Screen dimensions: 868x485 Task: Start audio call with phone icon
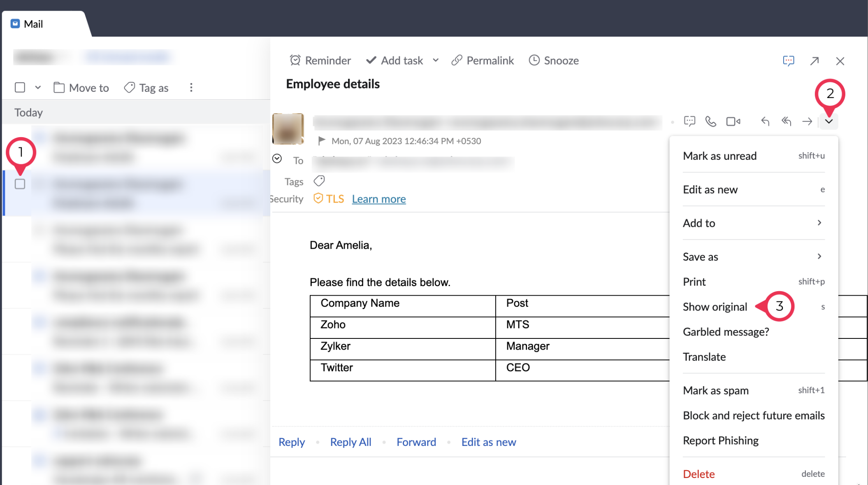point(710,121)
